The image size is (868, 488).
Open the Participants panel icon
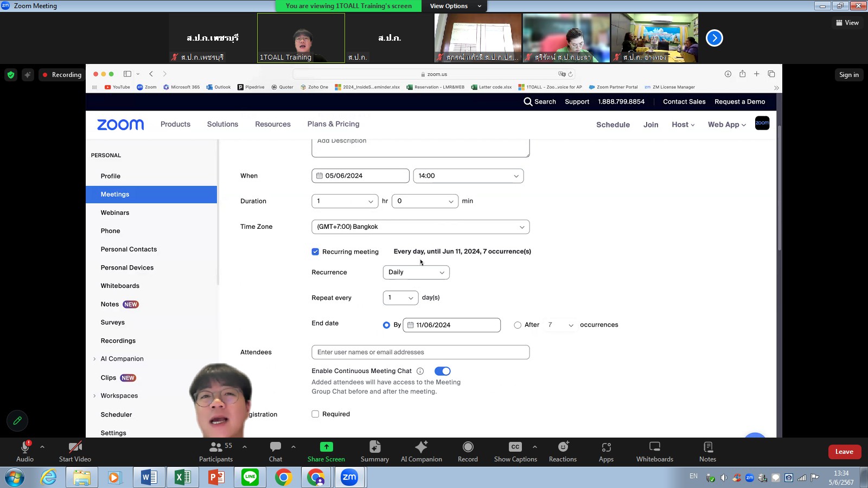tap(216, 447)
